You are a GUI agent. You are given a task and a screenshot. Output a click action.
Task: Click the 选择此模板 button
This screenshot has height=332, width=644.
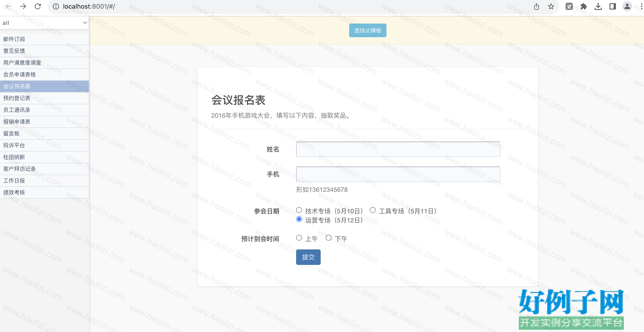[x=368, y=30]
